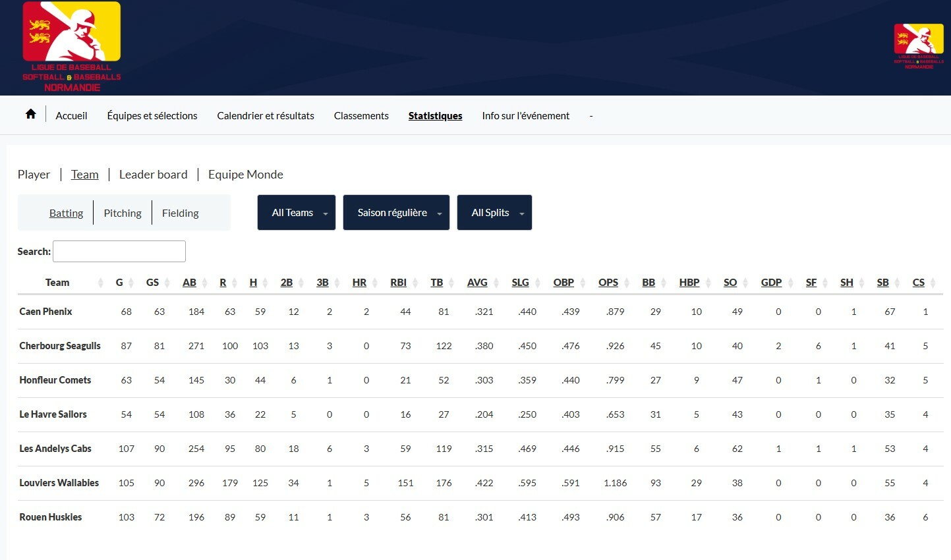Viewport: 951px width, 560px height.
Task: Select the Batting stats tab
Action: coord(66,213)
